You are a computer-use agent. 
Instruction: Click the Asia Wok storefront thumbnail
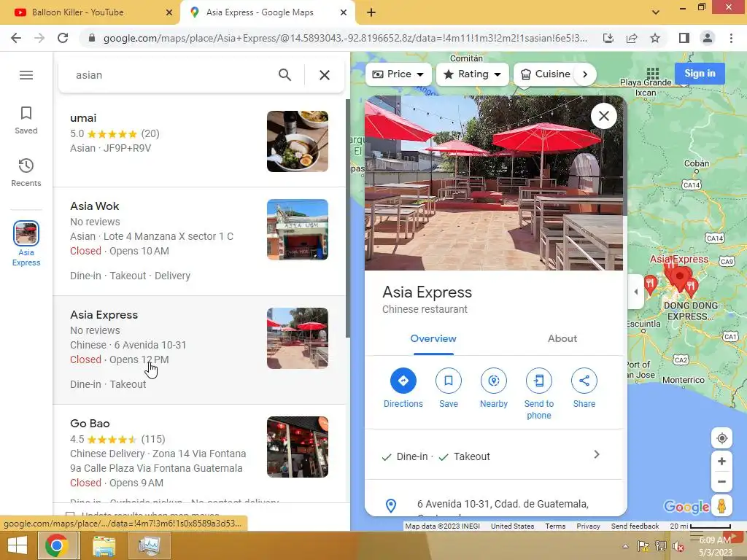pos(298,230)
